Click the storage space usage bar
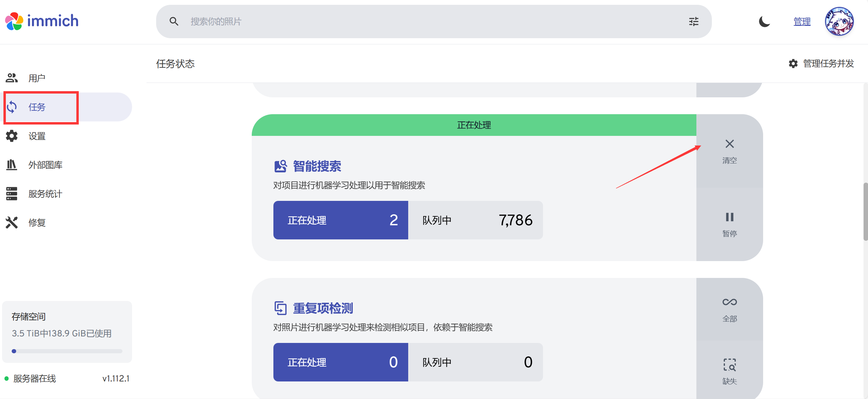The width and height of the screenshot is (868, 399). [x=67, y=351]
